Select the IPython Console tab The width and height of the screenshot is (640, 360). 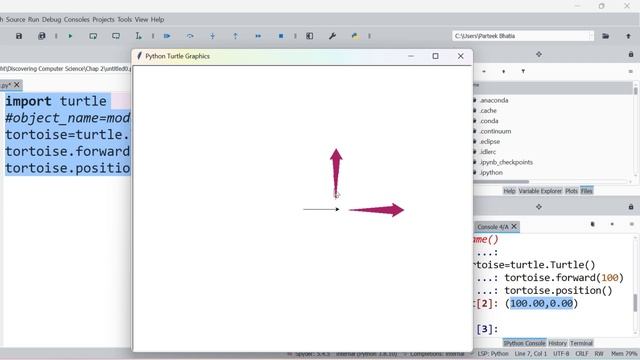[x=524, y=343]
